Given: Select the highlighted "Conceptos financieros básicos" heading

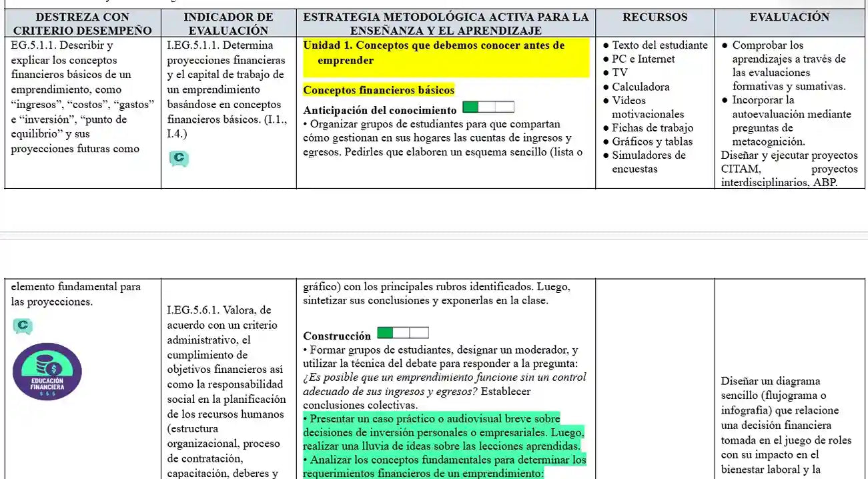Looking at the screenshot, I should 378,90.
